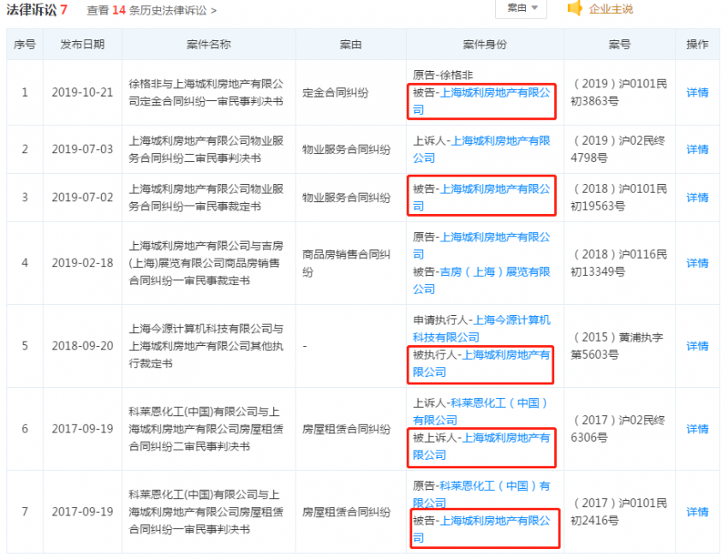Click plaintiff 科莱恩化工（中国）有限公司 in row 7
This screenshot has width=728, height=560.
(481, 494)
